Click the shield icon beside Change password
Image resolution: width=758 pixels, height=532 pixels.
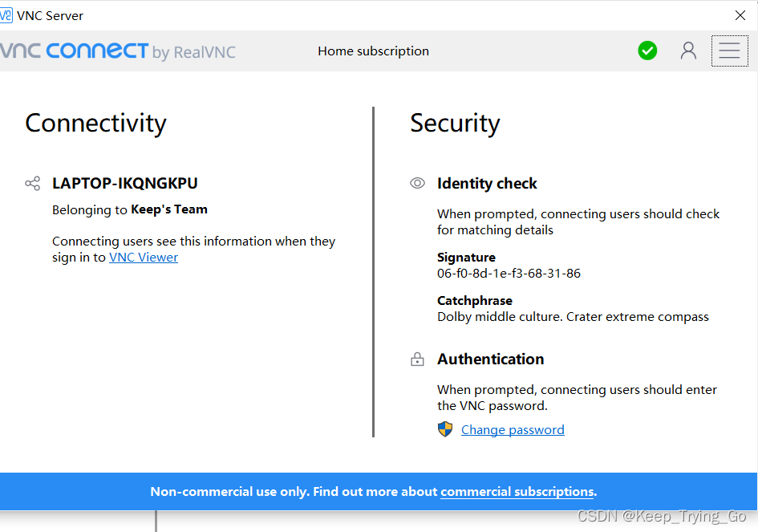[445, 429]
